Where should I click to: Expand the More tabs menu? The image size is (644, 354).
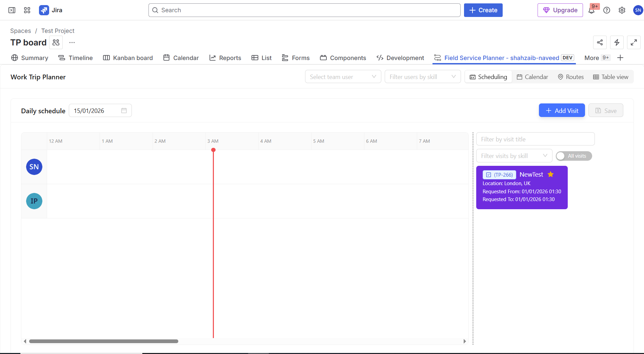pos(597,58)
